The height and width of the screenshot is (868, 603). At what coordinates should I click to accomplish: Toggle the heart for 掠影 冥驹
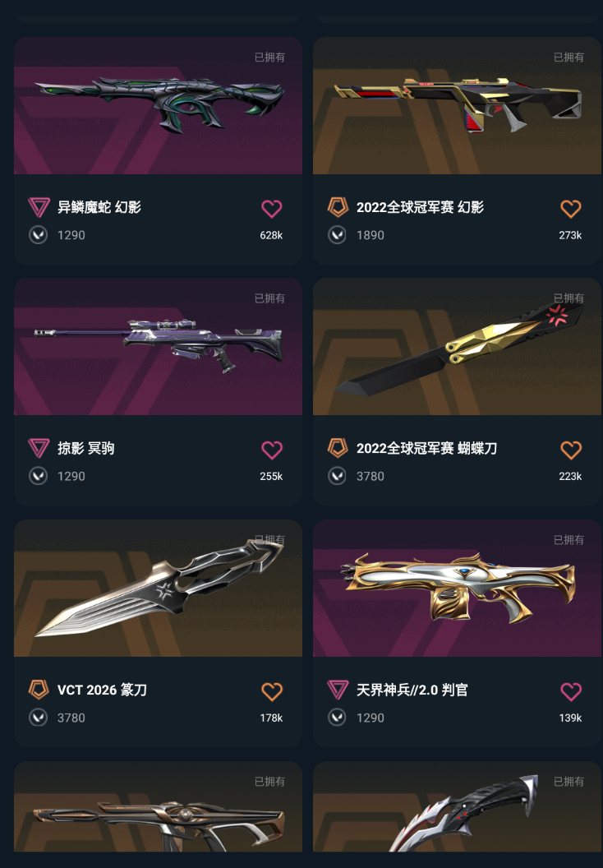[x=272, y=450]
